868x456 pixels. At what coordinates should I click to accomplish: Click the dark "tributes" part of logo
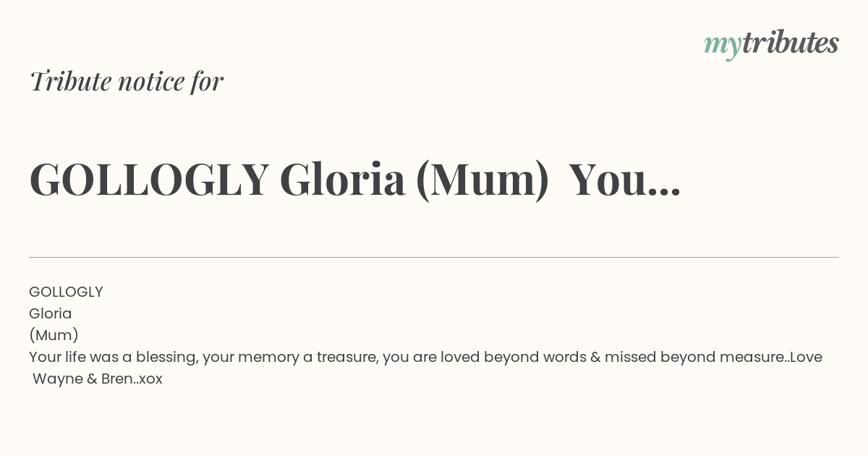click(x=791, y=43)
